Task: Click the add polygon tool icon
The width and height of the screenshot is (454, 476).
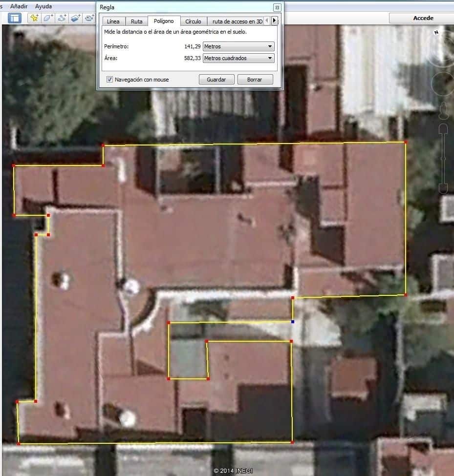Action: point(48,18)
